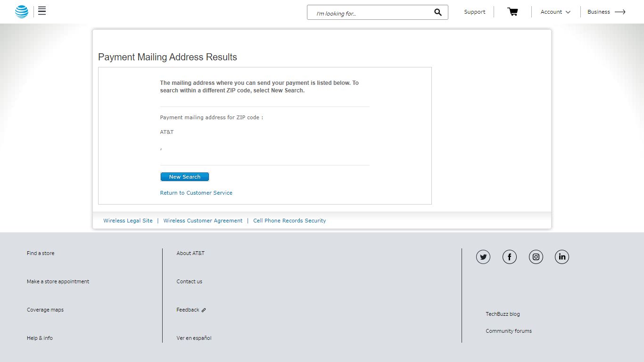Viewport: 644px width, 362px height.
Task: Follow Return to Customer Service link
Action: tap(196, 193)
